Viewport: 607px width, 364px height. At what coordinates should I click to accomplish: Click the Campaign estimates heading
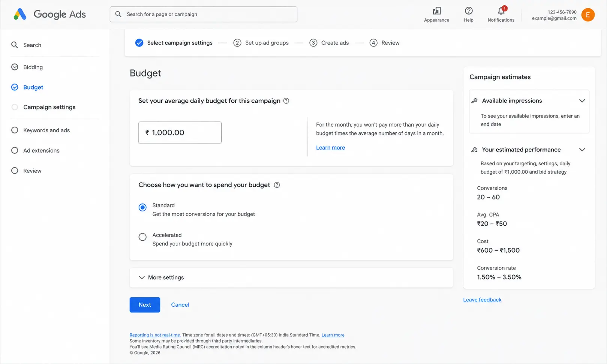(x=500, y=77)
